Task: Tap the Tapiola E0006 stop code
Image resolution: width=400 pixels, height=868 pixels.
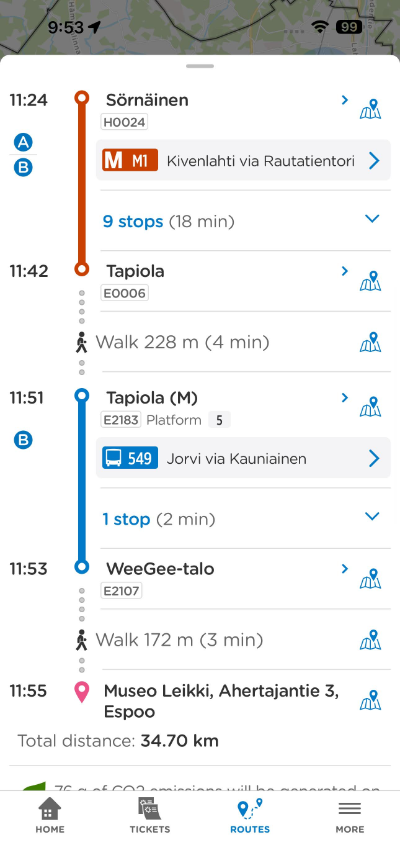Action: [x=125, y=293]
